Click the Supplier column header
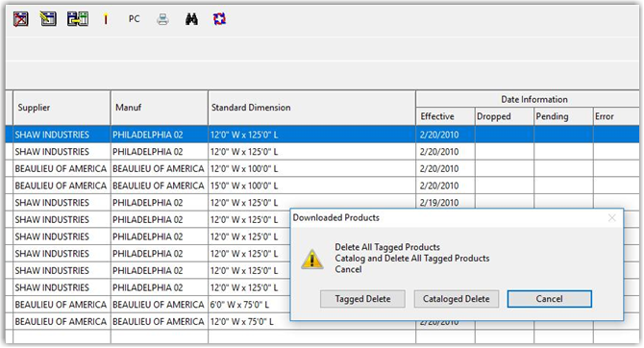 coord(62,108)
